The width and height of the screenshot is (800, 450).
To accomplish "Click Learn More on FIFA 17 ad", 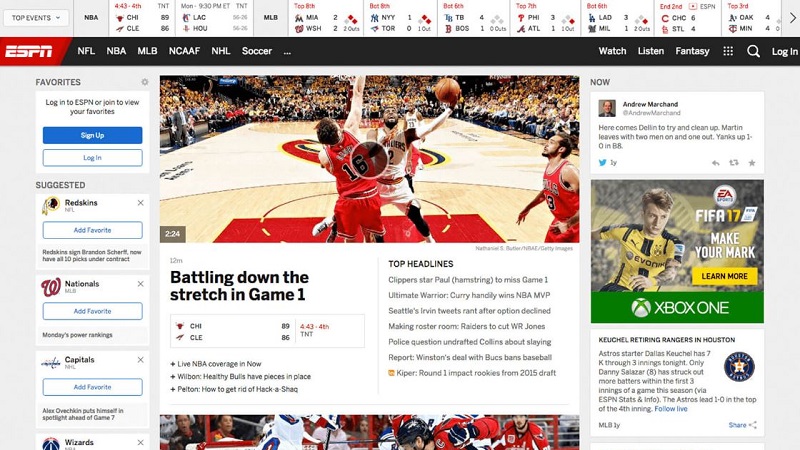I will point(724,276).
